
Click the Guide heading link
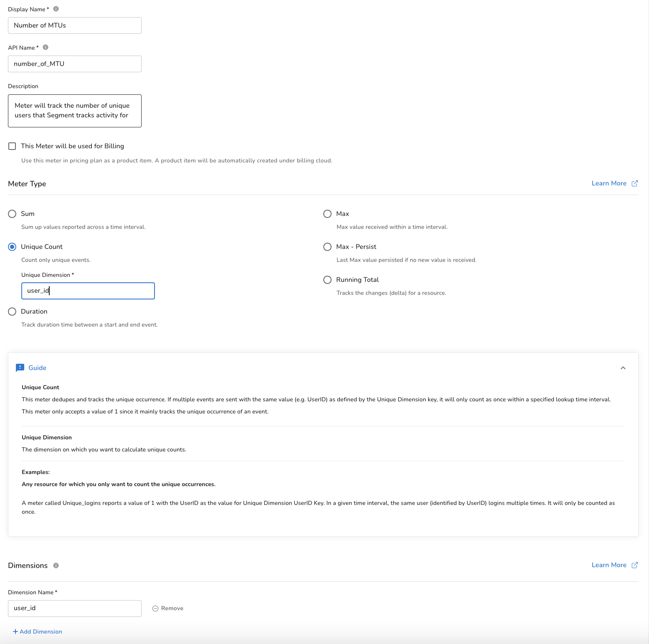(37, 368)
